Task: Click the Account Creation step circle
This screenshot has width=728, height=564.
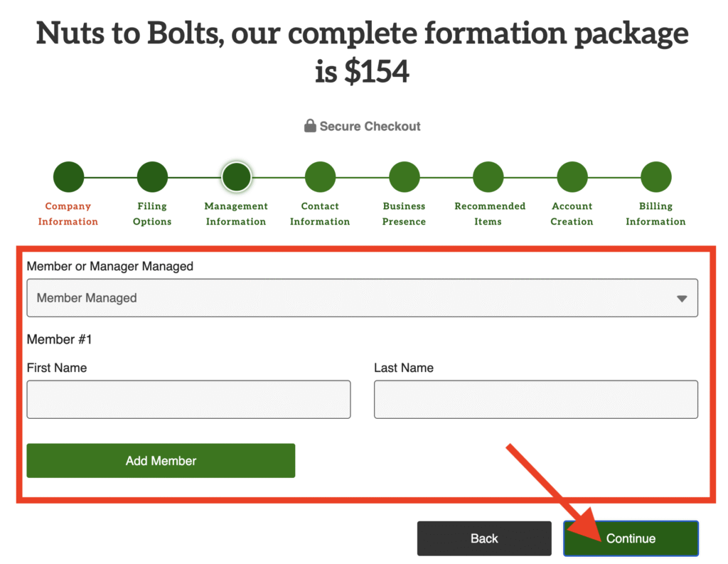Action: pyautogui.click(x=572, y=177)
